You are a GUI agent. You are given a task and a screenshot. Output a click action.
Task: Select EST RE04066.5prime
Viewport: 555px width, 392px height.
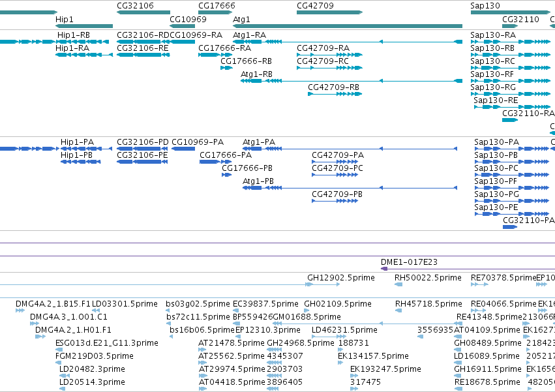click(503, 304)
